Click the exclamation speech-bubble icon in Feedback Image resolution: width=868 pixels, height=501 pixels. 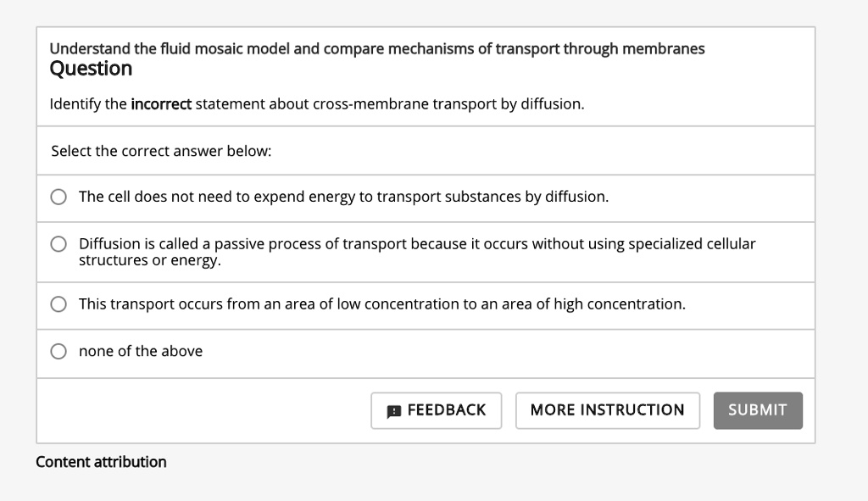tap(394, 411)
